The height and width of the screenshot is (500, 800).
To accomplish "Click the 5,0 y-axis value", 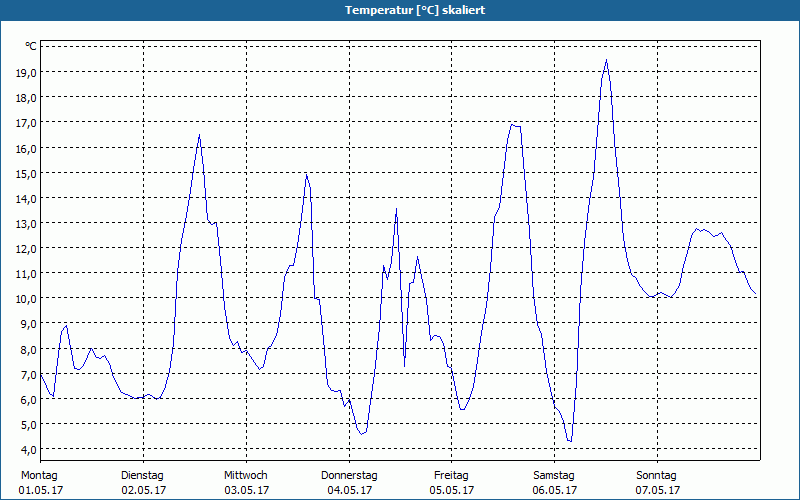I will (x=28, y=424).
